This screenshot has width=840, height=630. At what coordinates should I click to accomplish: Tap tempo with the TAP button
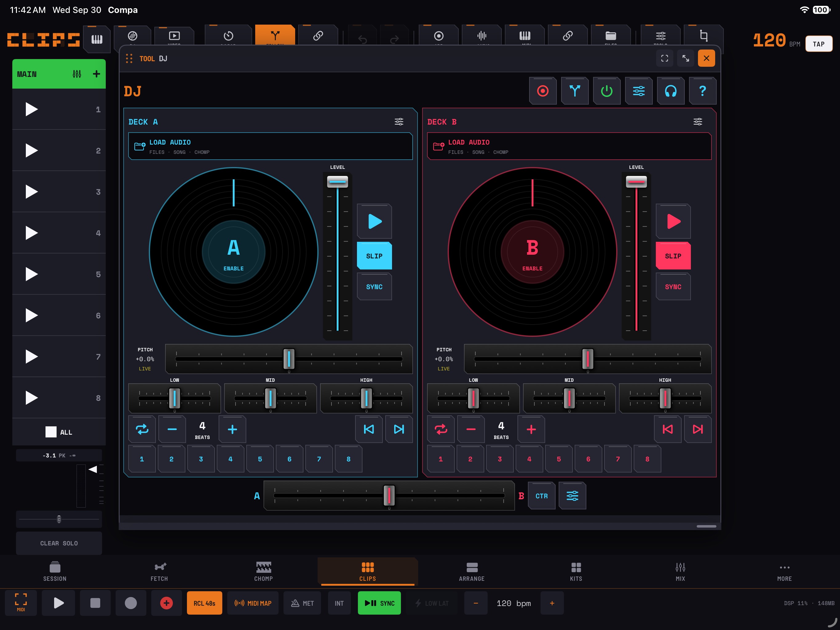(819, 44)
